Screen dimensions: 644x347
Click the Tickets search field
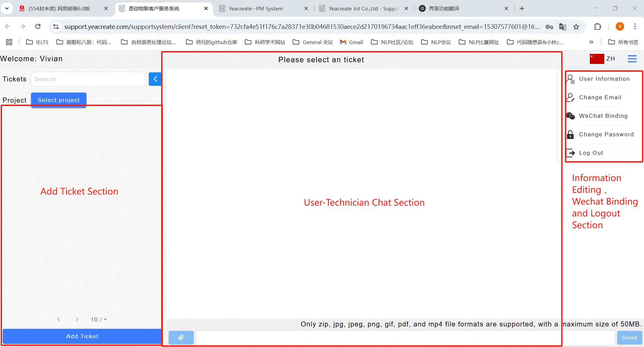click(x=88, y=79)
